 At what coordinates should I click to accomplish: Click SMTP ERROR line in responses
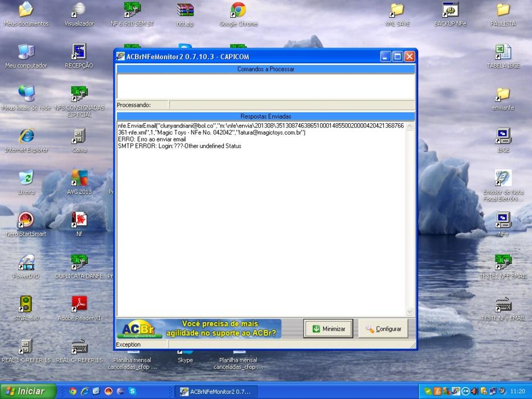[179, 146]
